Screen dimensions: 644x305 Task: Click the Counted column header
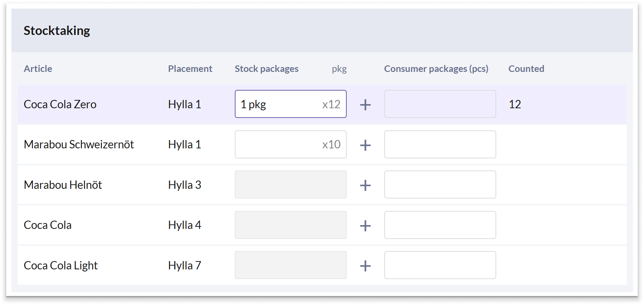point(526,69)
